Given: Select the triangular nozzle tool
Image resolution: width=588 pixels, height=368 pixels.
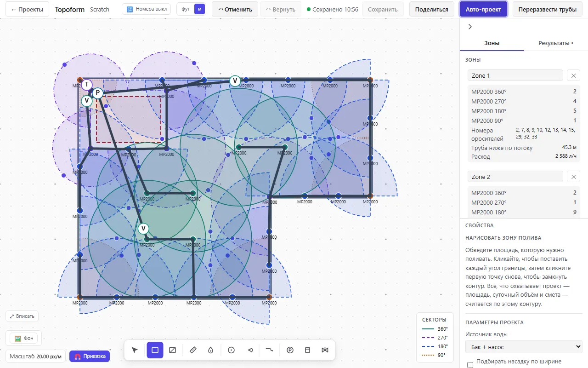Looking at the screenshot, I should (x=250, y=350).
